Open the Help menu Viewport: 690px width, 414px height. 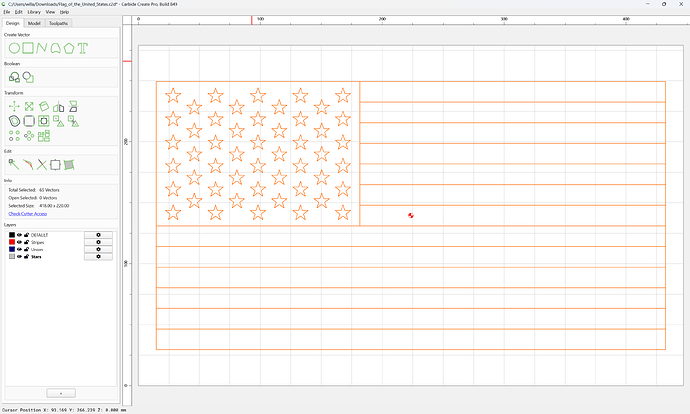(x=64, y=12)
